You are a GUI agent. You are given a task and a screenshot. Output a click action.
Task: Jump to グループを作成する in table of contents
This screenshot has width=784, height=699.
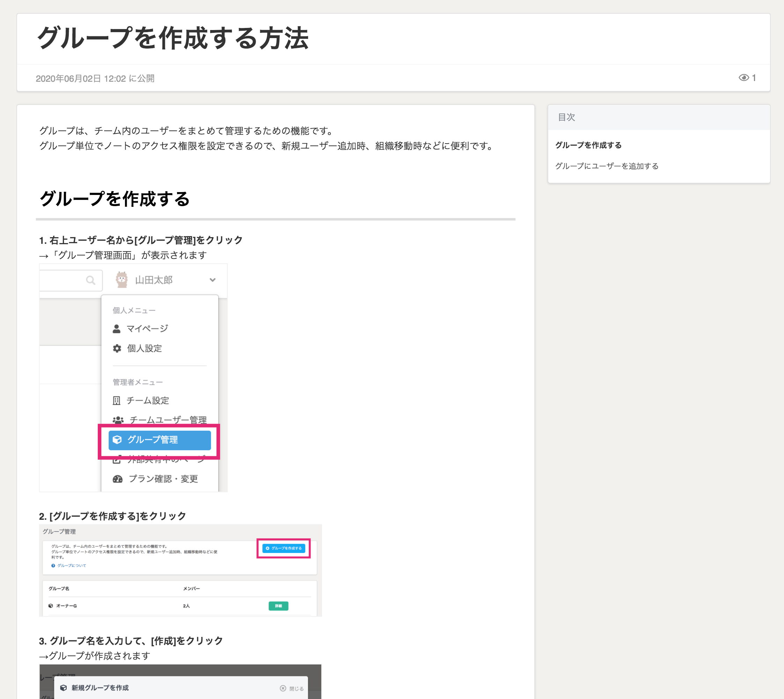588,145
